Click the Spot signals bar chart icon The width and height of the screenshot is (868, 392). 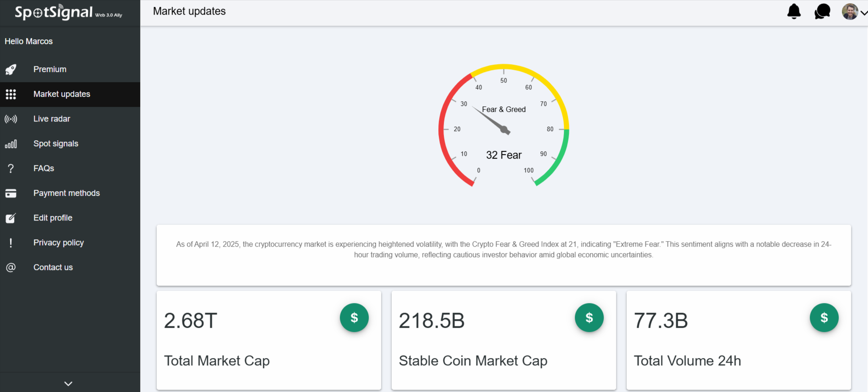coord(11,144)
